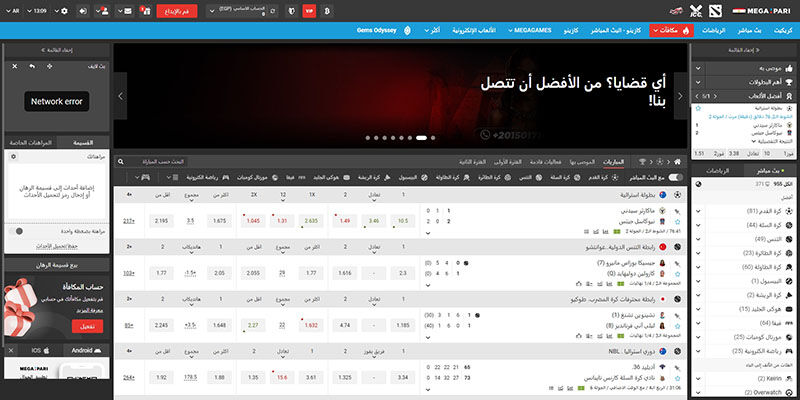Favorite the Leylah Fernandez match star
The image size is (800, 400).
point(678,326)
